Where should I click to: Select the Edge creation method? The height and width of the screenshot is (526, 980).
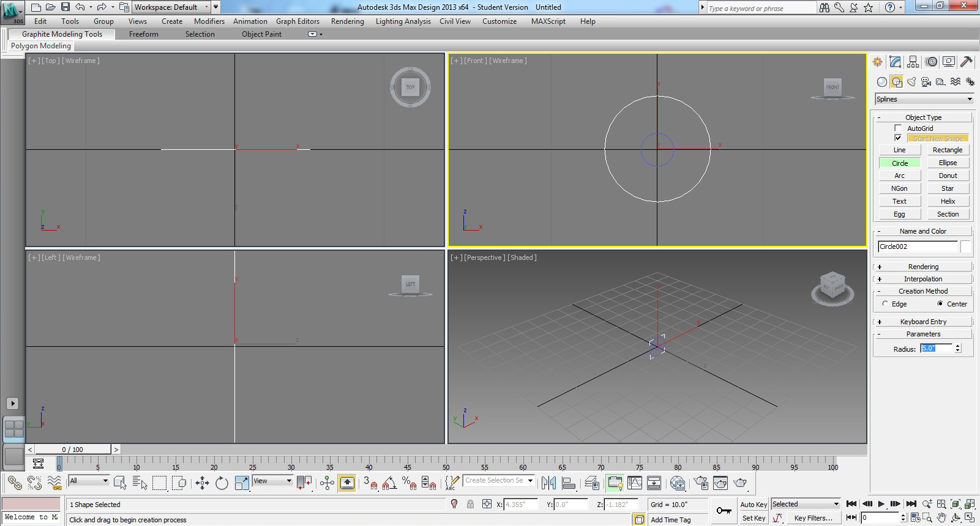tap(885, 303)
